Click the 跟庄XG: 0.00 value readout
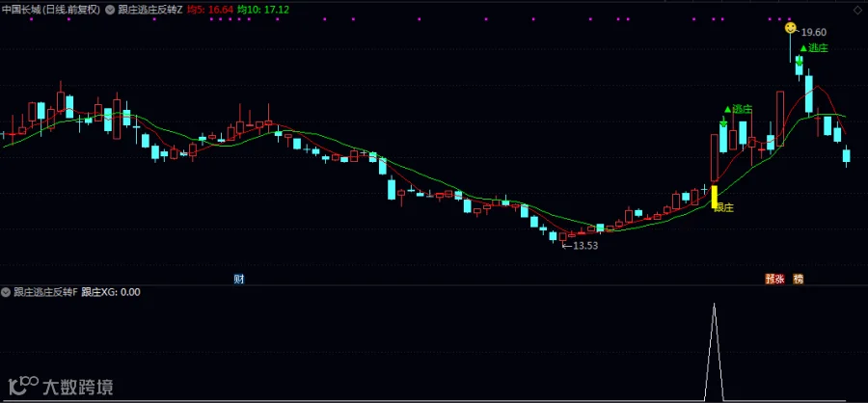868x403 pixels. pyautogui.click(x=111, y=292)
